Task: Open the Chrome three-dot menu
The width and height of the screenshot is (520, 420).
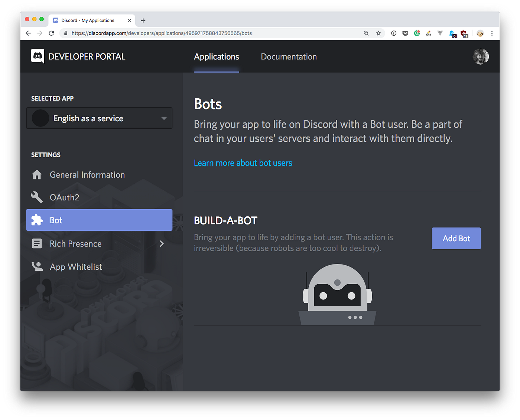Action: [x=492, y=33]
